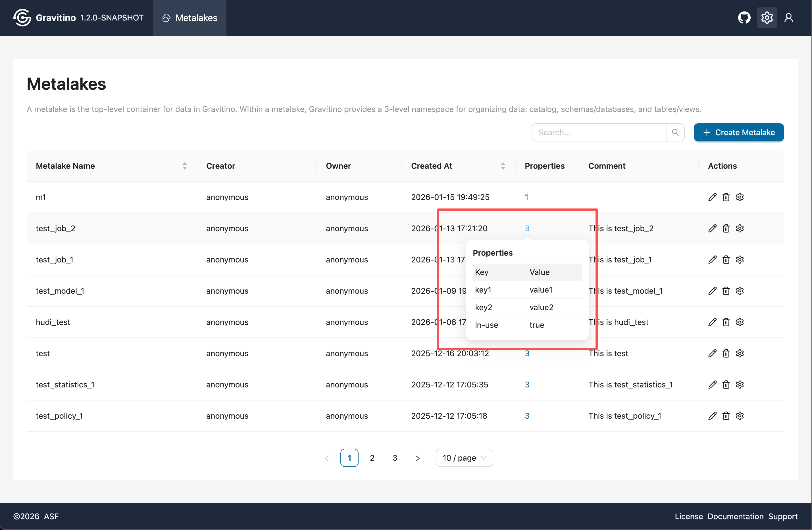
Task: Open the Documentation footer link
Action: (736, 516)
